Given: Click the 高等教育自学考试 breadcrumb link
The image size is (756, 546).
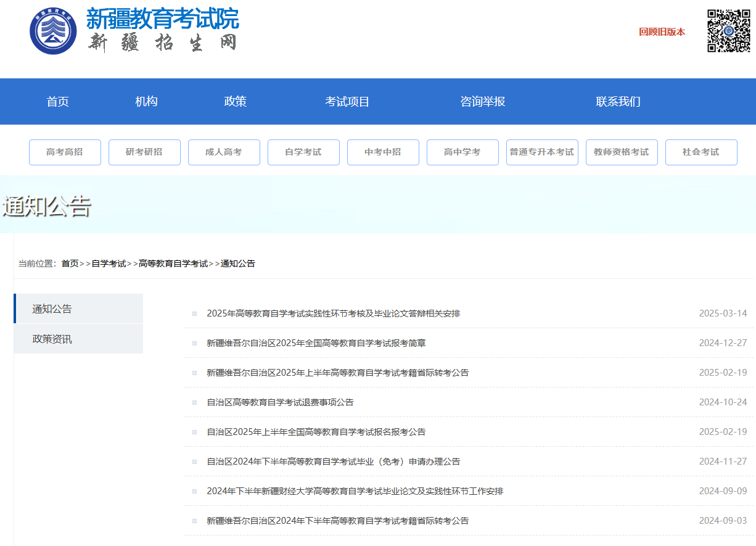Looking at the screenshot, I should click(173, 263).
